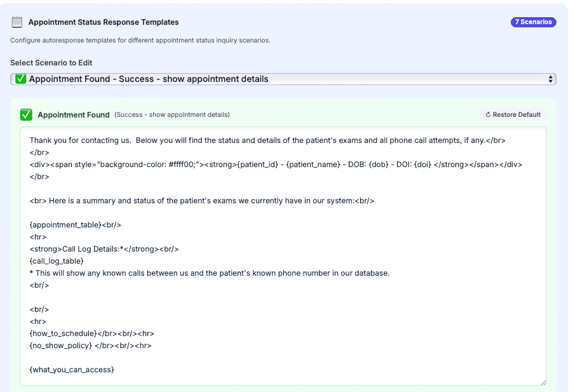
Task: Click the Select Scenario to Edit label
Action: [51, 63]
